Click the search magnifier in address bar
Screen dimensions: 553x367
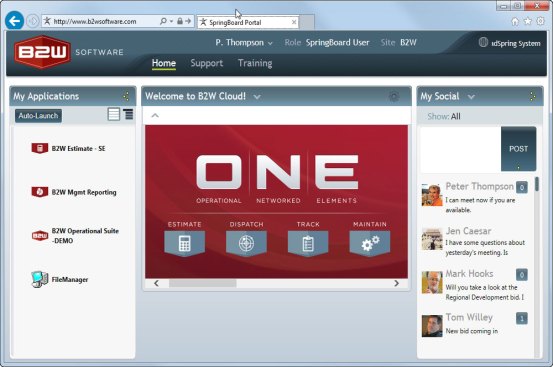[163, 21]
